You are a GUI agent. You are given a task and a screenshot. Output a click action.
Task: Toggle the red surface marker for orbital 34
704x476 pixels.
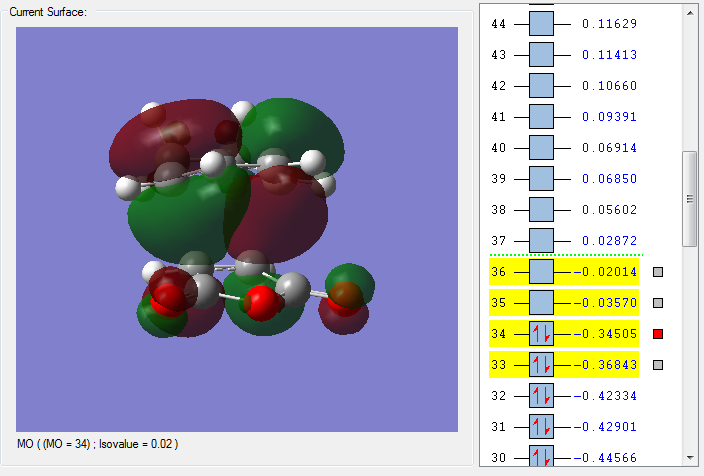click(658, 334)
